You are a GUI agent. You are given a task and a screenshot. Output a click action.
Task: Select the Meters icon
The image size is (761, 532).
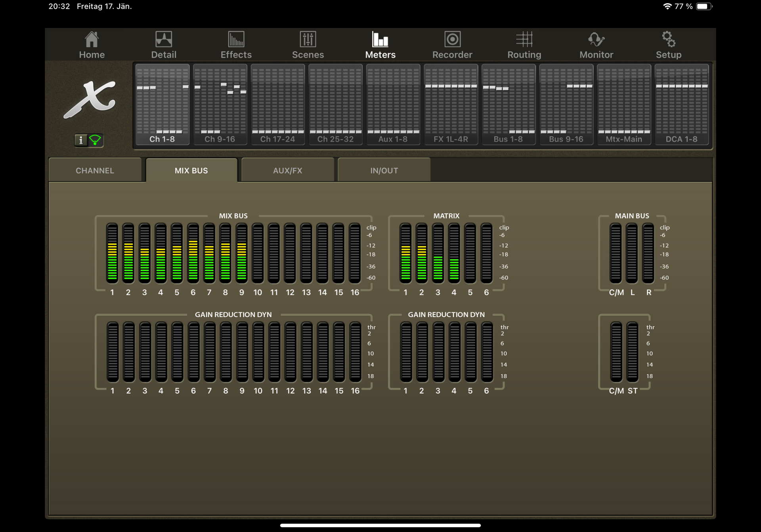380,45
